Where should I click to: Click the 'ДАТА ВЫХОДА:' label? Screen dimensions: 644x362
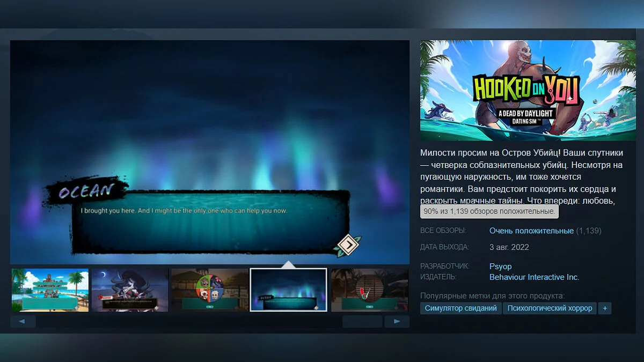coord(444,247)
